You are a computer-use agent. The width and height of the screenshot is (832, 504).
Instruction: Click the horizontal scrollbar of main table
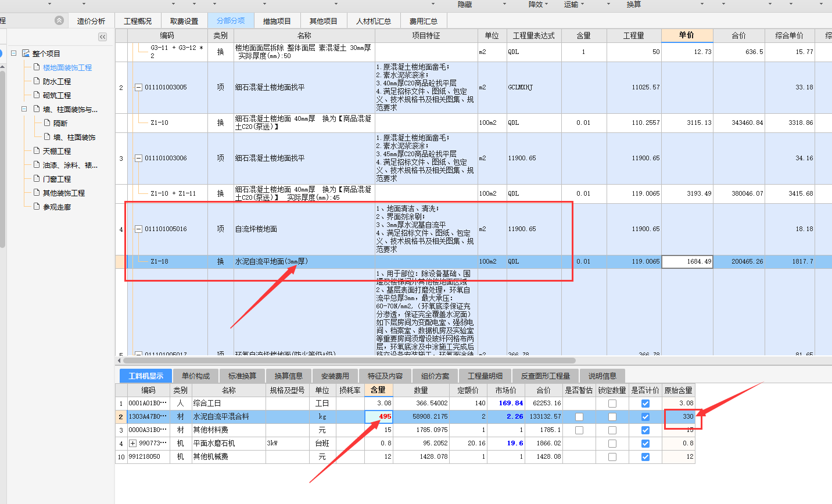click(349, 361)
